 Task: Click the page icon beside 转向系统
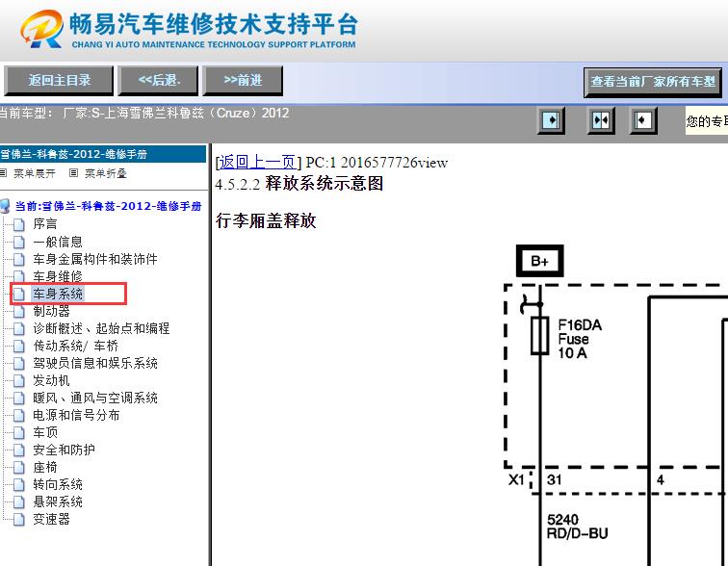pyautogui.click(x=19, y=485)
